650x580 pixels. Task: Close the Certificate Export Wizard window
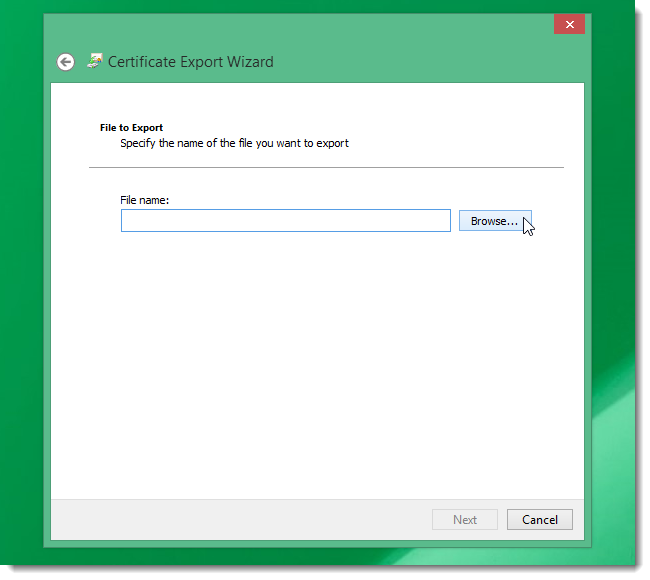click(x=569, y=24)
